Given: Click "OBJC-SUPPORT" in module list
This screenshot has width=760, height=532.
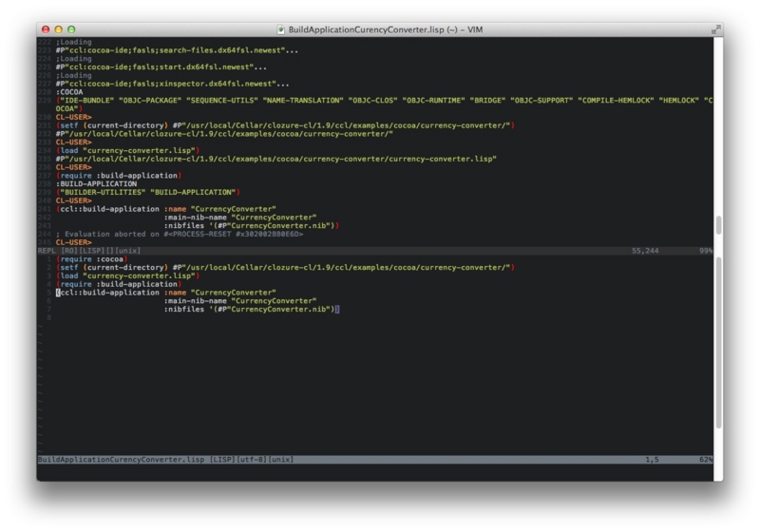Looking at the screenshot, I should pyautogui.click(x=541, y=101).
